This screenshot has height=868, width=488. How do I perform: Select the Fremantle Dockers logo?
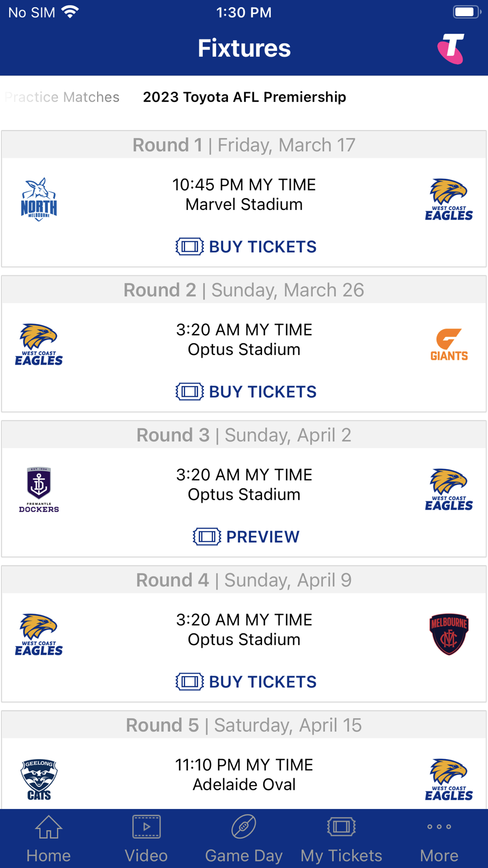coord(39,490)
